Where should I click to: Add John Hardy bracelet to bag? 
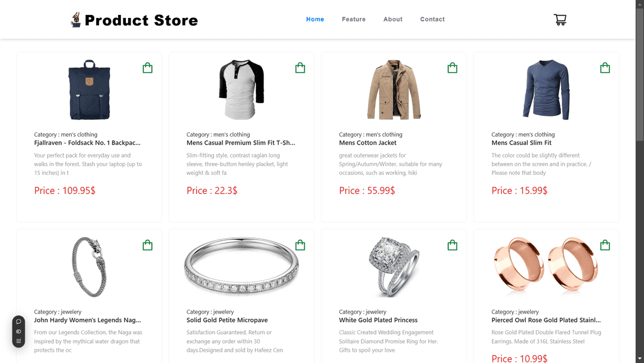tap(147, 245)
